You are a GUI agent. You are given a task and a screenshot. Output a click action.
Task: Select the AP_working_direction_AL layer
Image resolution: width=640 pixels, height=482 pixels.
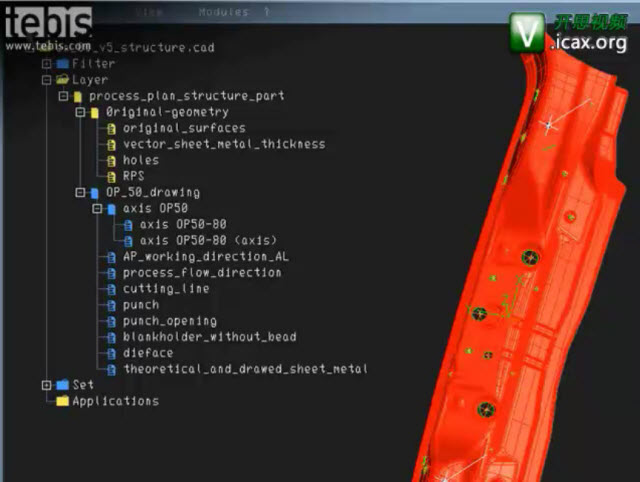point(206,256)
